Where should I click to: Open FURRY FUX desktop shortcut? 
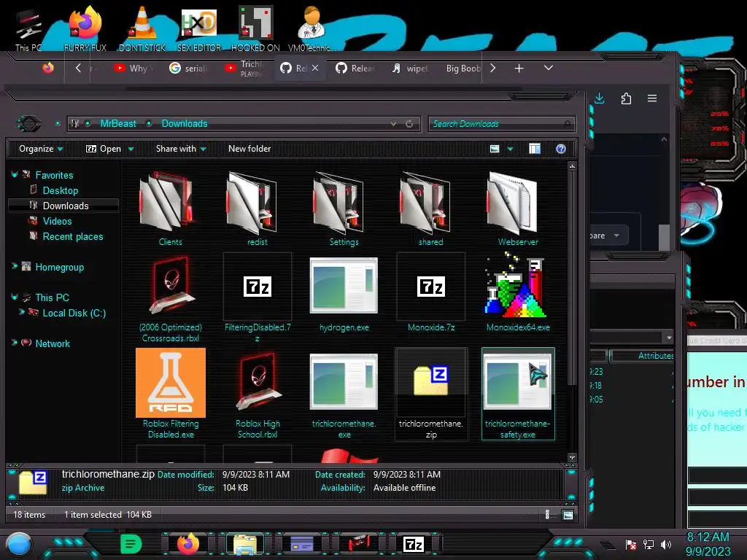pos(85,28)
